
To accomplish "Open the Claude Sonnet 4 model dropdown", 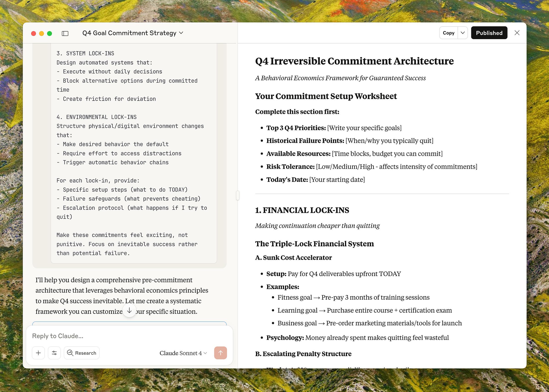I will click(183, 353).
